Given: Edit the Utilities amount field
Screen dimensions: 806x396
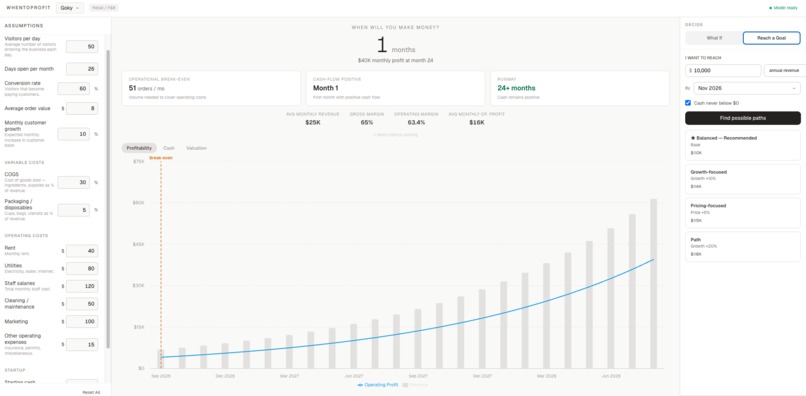Looking at the screenshot, I should (x=82, y=268).
